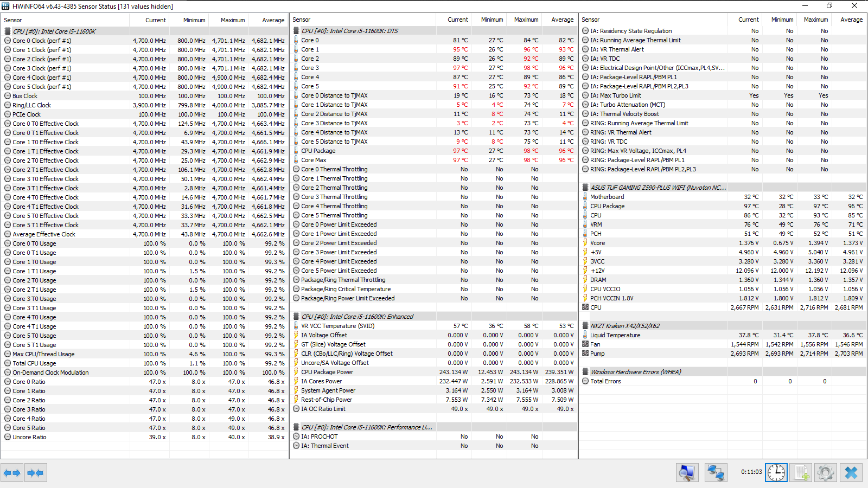This screenshot has height=488, width=868.
Task: Open the networked computers remote monitoring icon
Action: pos(716,473)
